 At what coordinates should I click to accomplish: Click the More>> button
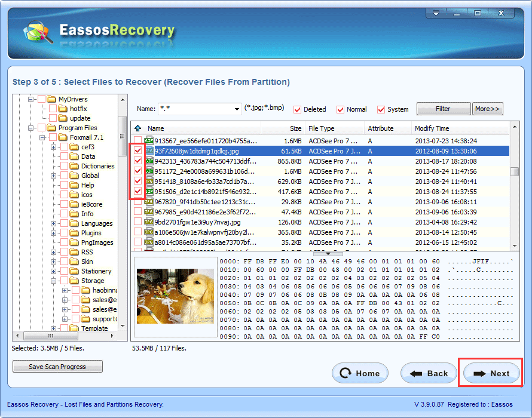[x=488, y=109]
